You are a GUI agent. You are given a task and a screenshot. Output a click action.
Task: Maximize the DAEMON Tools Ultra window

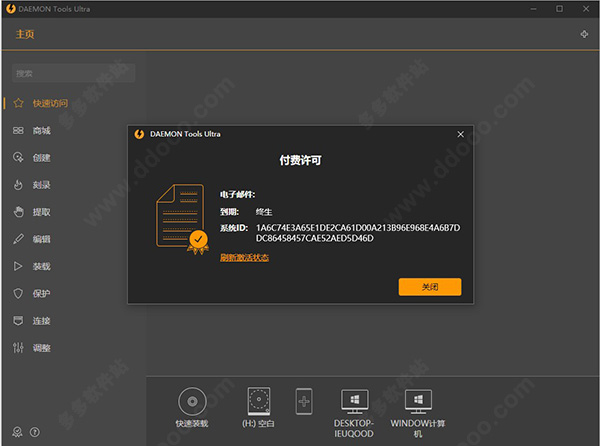pyautogui.click(x=559, y=8)
